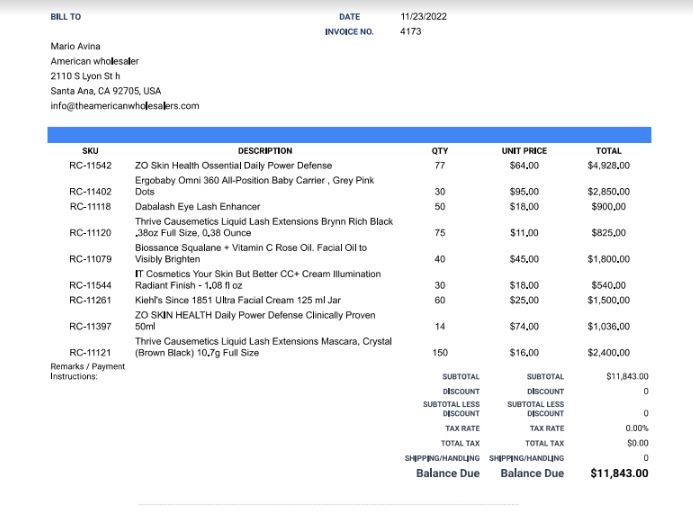Click Kiehl's Ultra Facial Cream description
693x519 pixels.
click(238, 300)
